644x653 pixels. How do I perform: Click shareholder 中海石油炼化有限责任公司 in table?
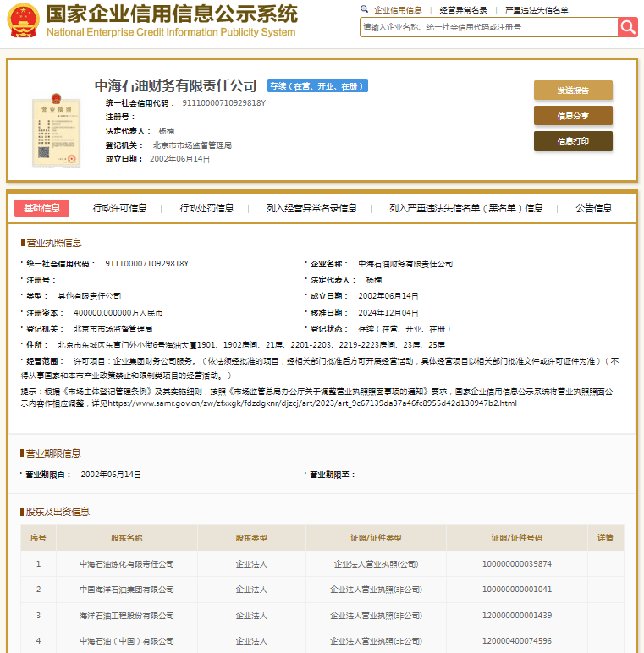point(127,564)
